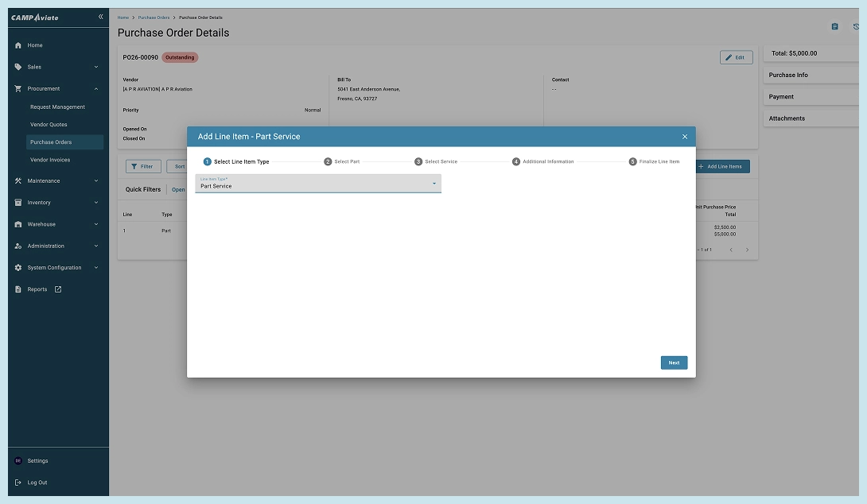Click the Next button in the dialog

(674, 362)
